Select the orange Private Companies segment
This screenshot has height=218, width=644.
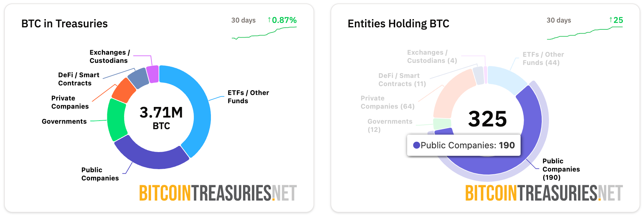pyautogui.click(x=123, y=90)
